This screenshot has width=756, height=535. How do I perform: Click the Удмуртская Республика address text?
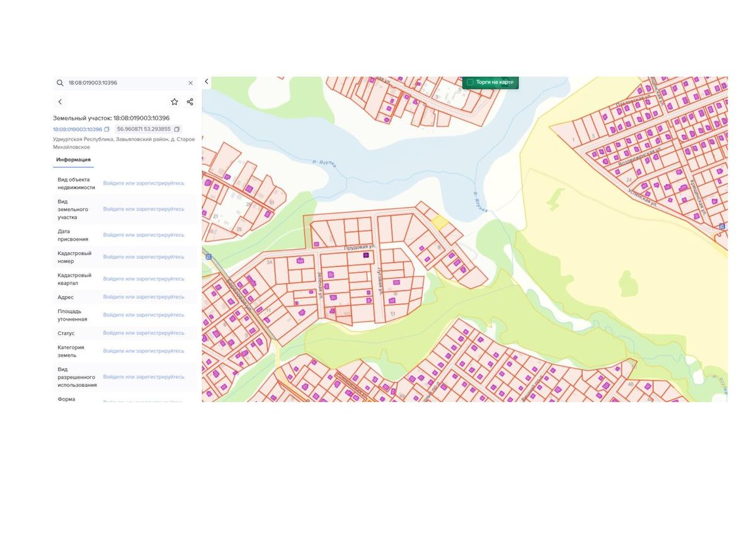click(124, 143)
